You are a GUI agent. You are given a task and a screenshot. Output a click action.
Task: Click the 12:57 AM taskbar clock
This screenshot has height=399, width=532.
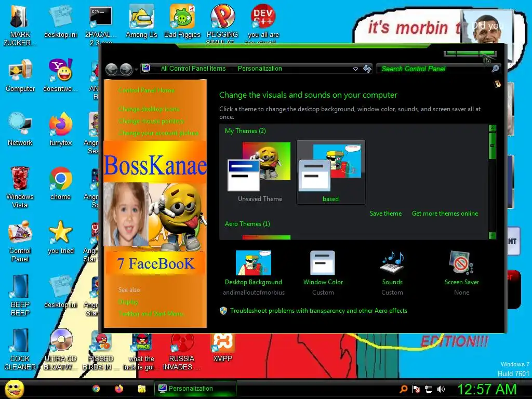(x=487, y=389)
